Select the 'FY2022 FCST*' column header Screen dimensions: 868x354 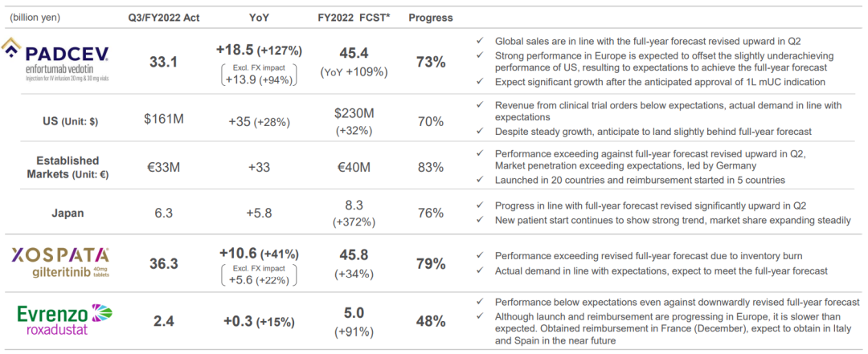355,17
